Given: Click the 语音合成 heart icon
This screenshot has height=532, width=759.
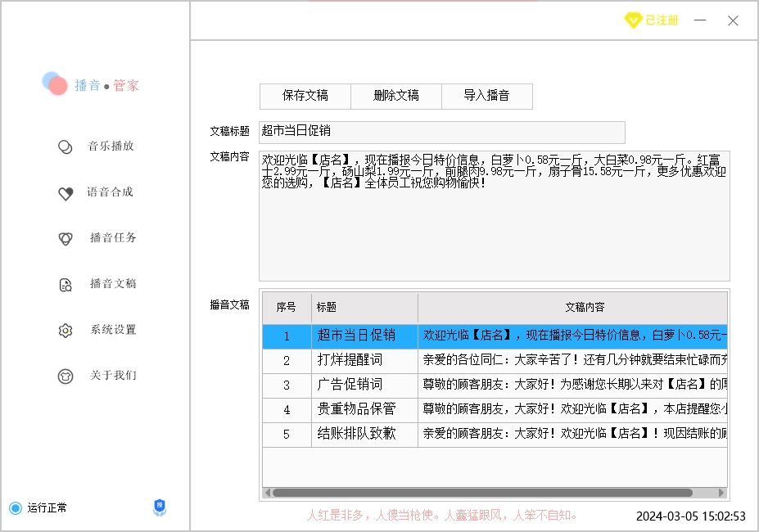Looking at the screenshot, I should pyautogui.click(x=66, y=193).
